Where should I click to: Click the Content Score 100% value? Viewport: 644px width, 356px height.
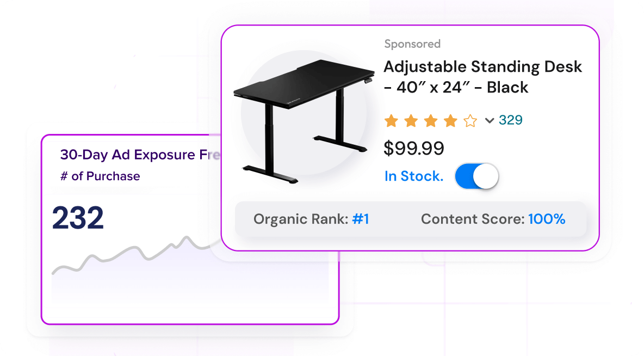coord(547,219)
